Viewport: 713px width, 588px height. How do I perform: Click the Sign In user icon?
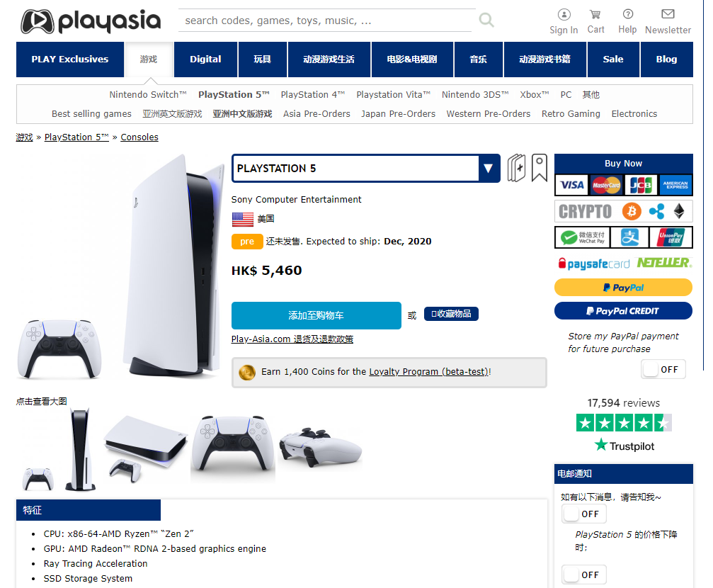564,15
